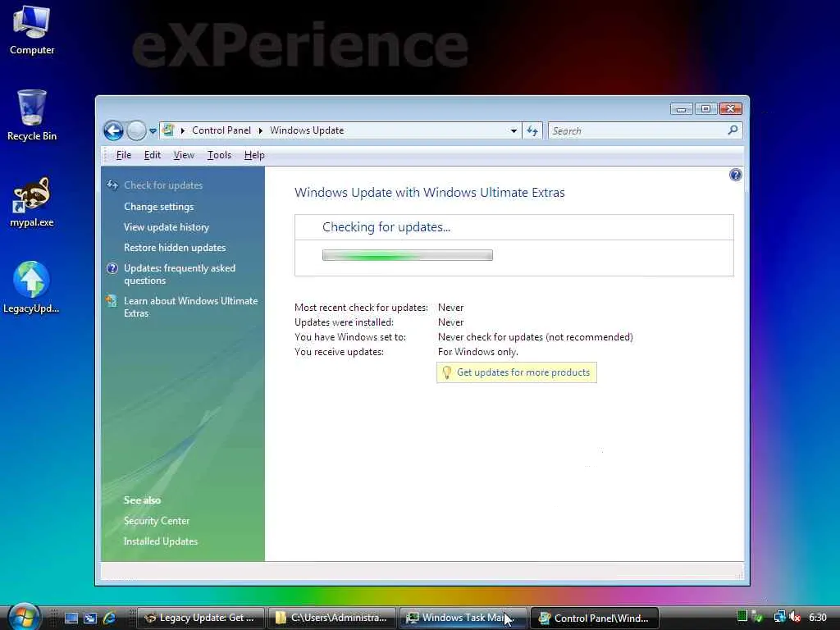Click the lightbulb icon beside Get updates
Viewport: 840px width, 630px height.
(446, 372)
